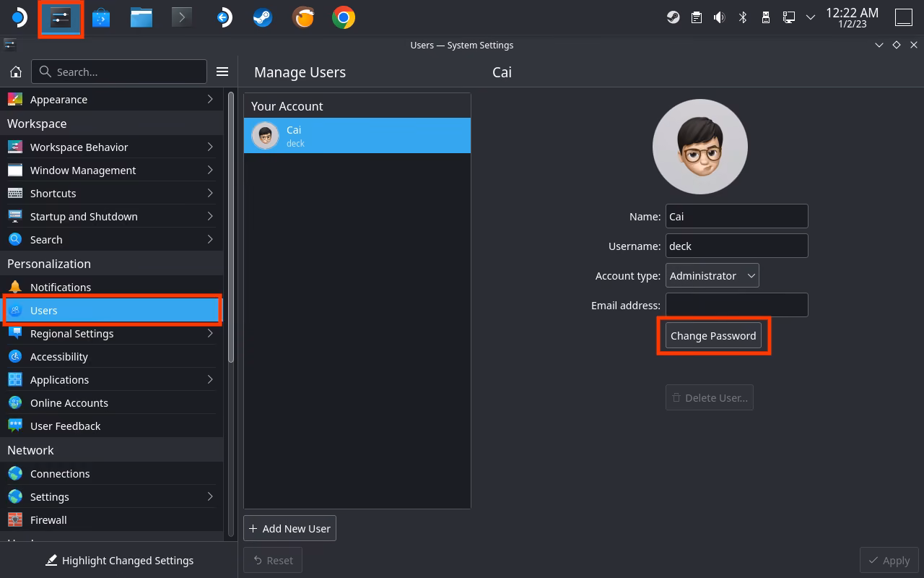
Task: Click the Email address input field
Action: 736,305
